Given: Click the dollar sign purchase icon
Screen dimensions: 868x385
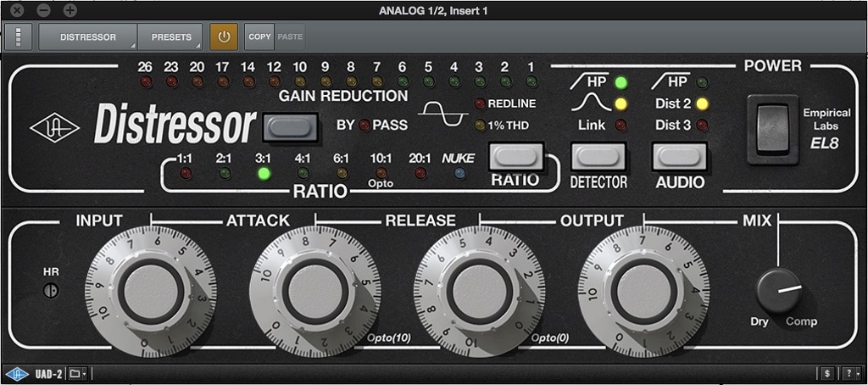Looking at the screenshot, I should click(826, 373).
